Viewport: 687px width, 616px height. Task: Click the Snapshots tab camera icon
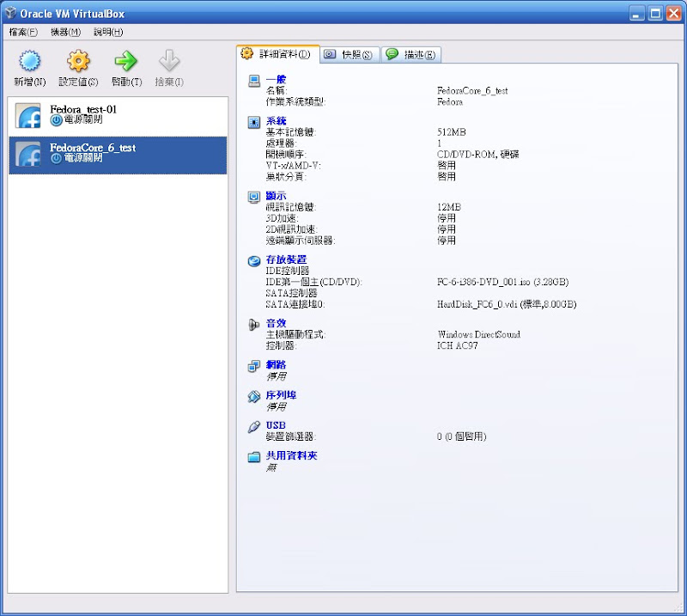tap(330, 54)
